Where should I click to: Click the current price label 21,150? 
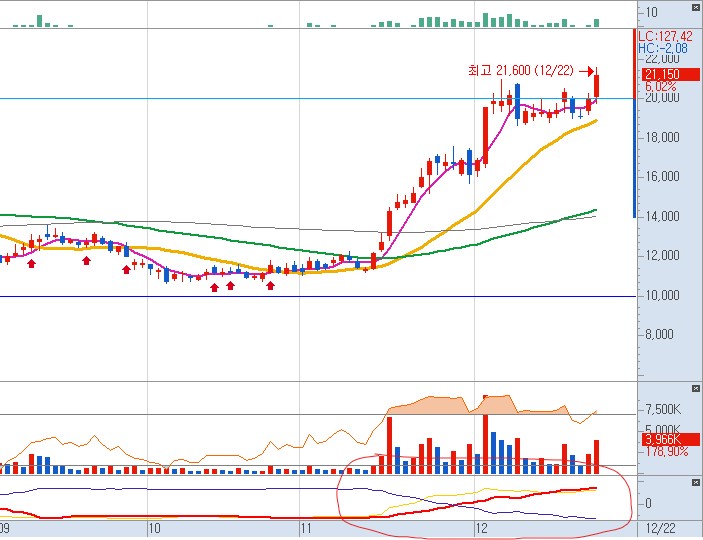tap(670, 74)
